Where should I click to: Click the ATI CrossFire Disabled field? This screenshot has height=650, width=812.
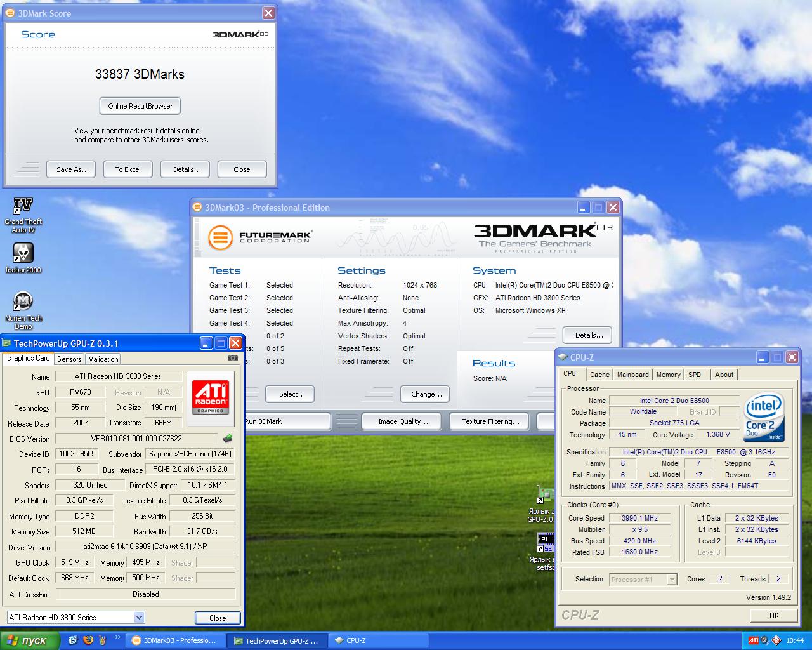[x=145, y=594]
